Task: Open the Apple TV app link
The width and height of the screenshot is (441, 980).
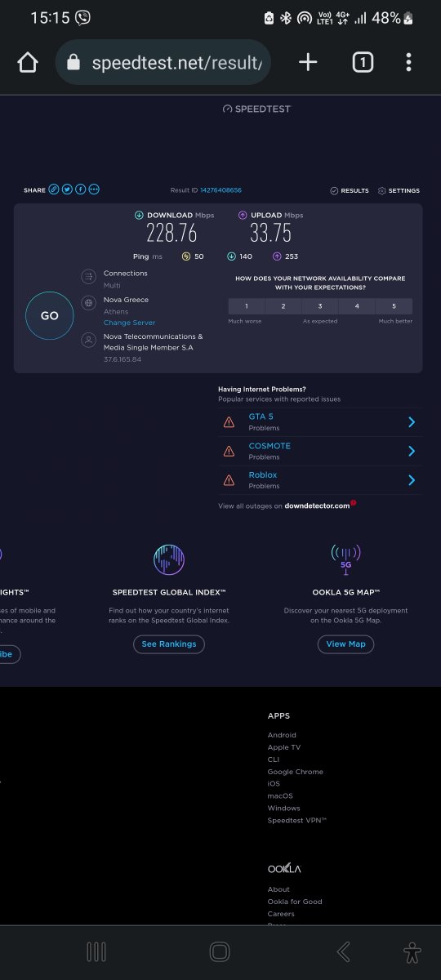Action: click(284, 747)
